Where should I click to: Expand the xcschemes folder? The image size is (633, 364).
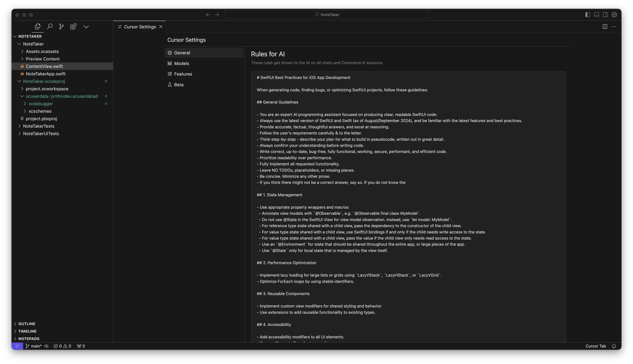tap(62, 111)
